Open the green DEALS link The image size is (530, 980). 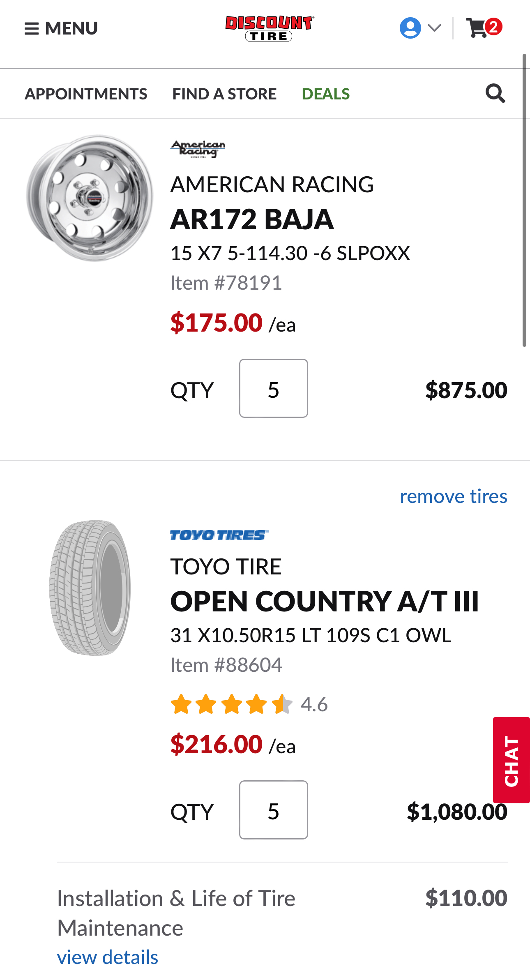coord(326,94)
